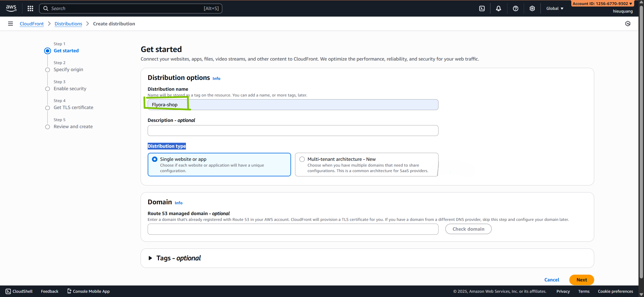The width and height of the screenshot is (644, 297).
Task: Click the Route 53 managed domain field
Action: pyautogui.click(x=293, y=229)
